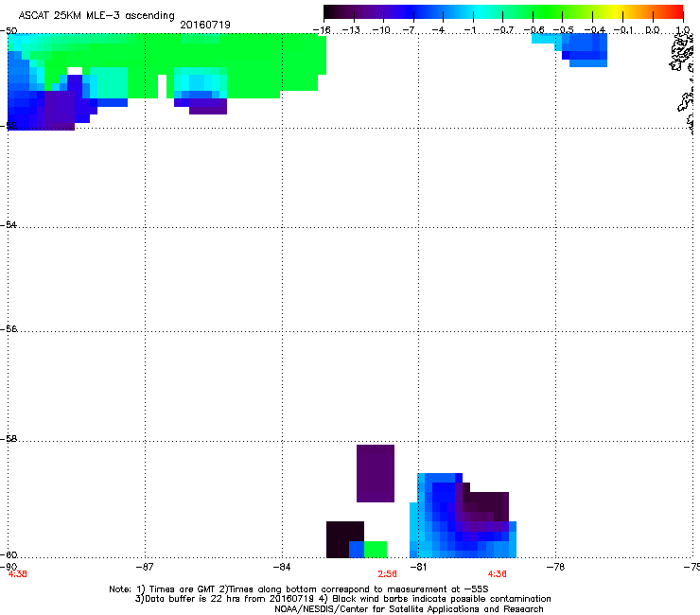Click the note line starting "Note: 1) Times are GMT"
The width and height of the screenshot is (700, 615).
(298, 589)
